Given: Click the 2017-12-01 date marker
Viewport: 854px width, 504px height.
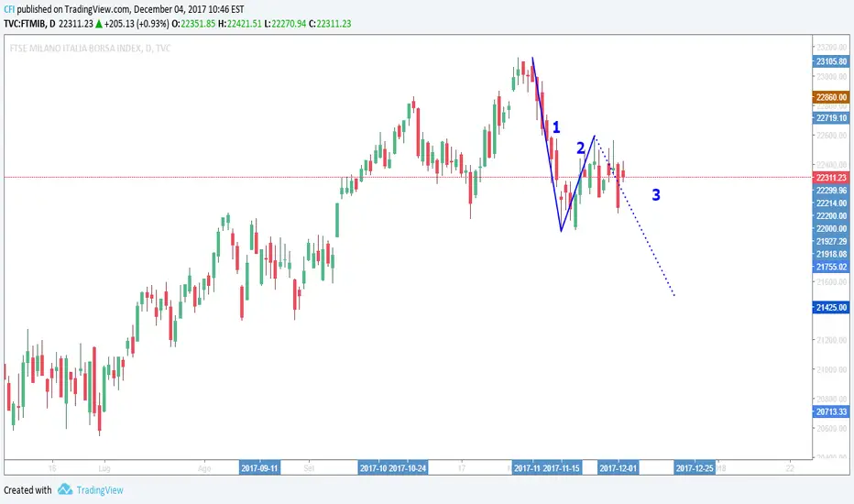Looking at the screenshot, I should pyautogui.click(x=619, y=468).
